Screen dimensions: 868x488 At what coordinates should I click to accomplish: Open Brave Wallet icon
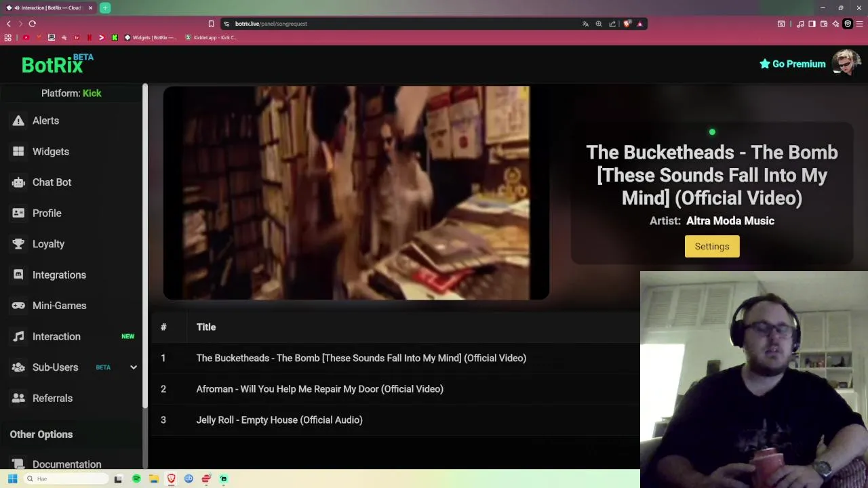tap(824, 24)
